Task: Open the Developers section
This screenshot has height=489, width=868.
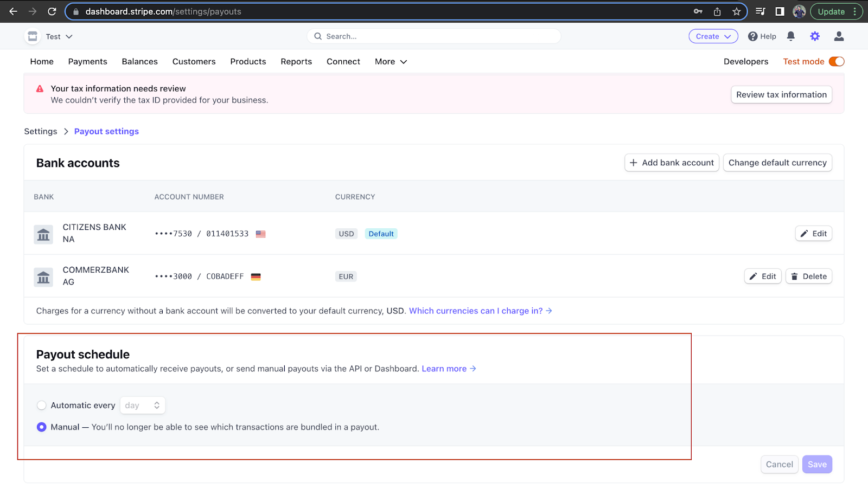Action: (746, 62)
